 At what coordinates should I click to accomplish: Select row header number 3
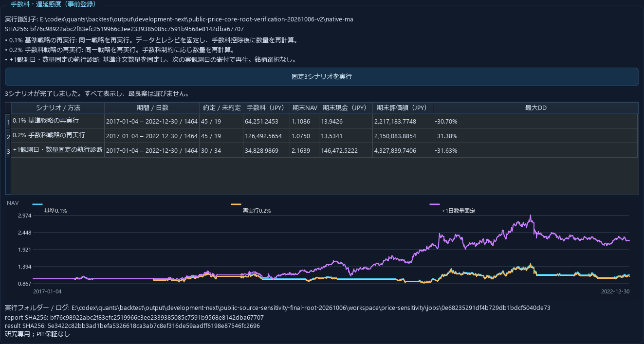click(8, 151)
